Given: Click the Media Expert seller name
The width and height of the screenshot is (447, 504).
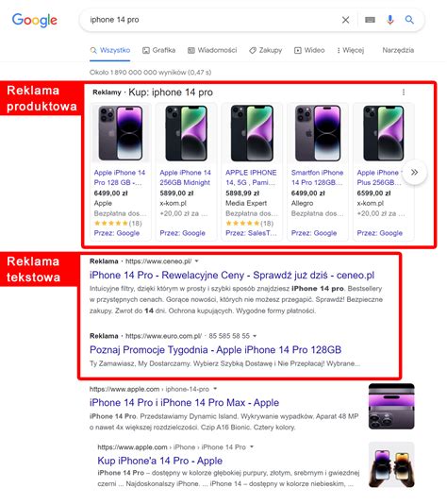Looking at the screenshot, I should point(246,203).
